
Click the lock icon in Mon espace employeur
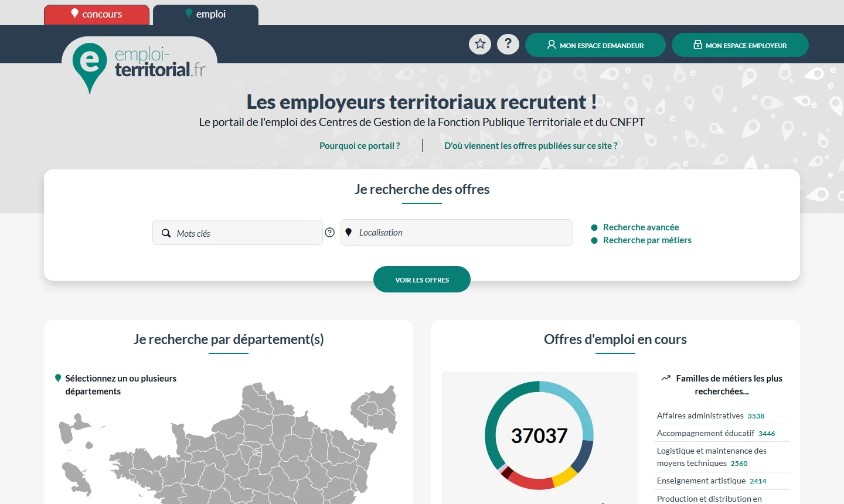pyautogui.click(x=698, y=45)
